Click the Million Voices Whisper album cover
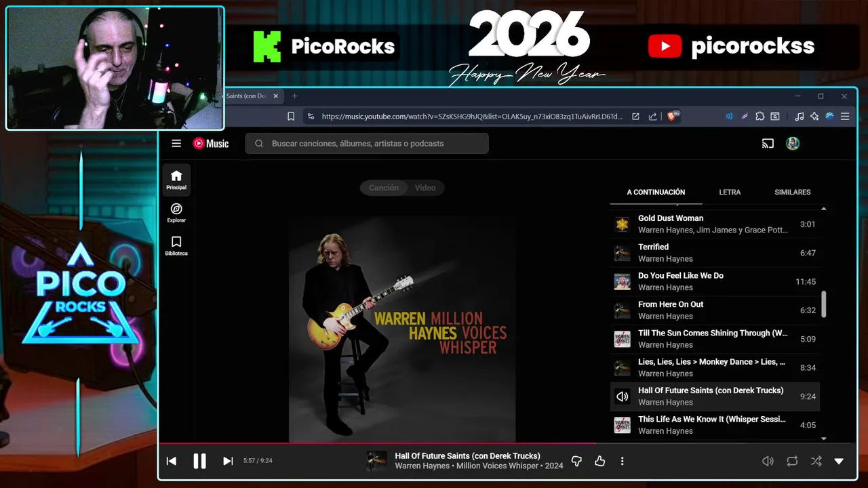Image resolution: width=868 pixels, height=488 pixels. coord(402,329)
